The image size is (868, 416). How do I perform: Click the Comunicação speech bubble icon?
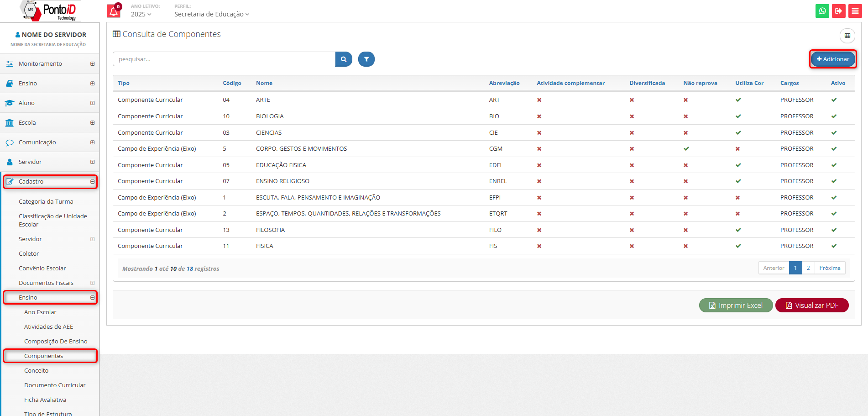point(10,142)
